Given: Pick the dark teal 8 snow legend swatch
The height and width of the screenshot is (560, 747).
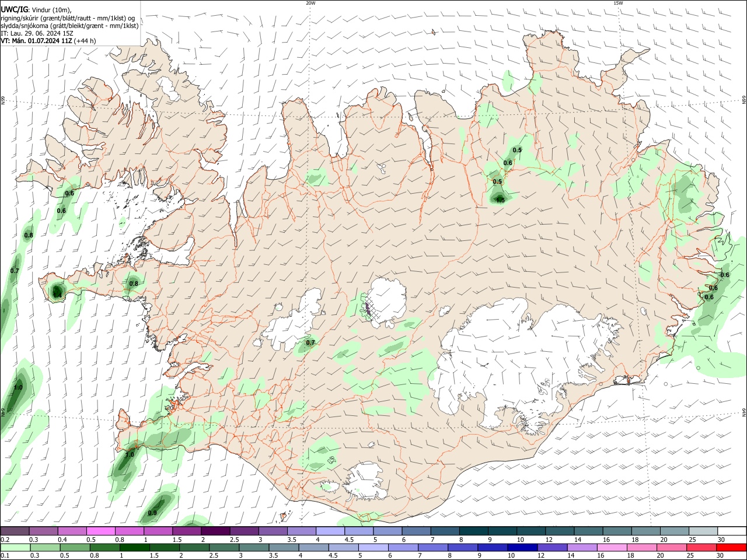Looking at the screenshot, I should 473,531.
